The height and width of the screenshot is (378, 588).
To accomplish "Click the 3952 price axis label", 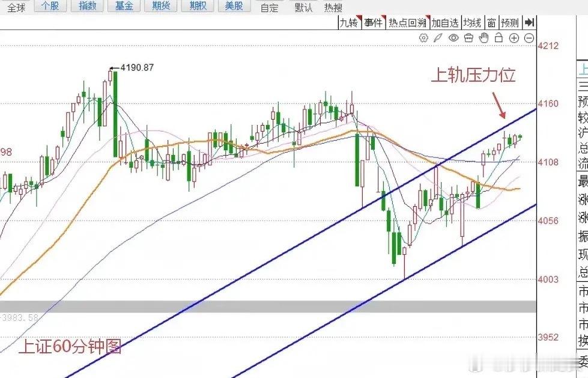I will point(548,337).
